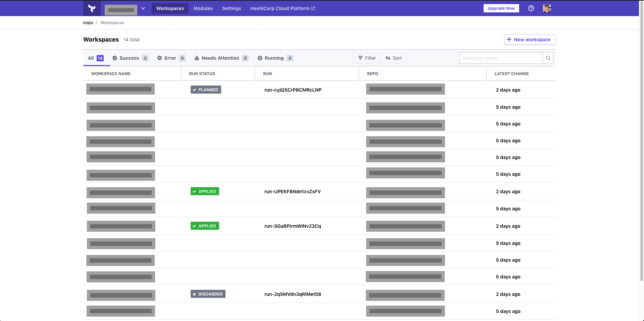Show only Success workspaces
The width and height of the screenshot is (644, 321).
click(130, 58)
